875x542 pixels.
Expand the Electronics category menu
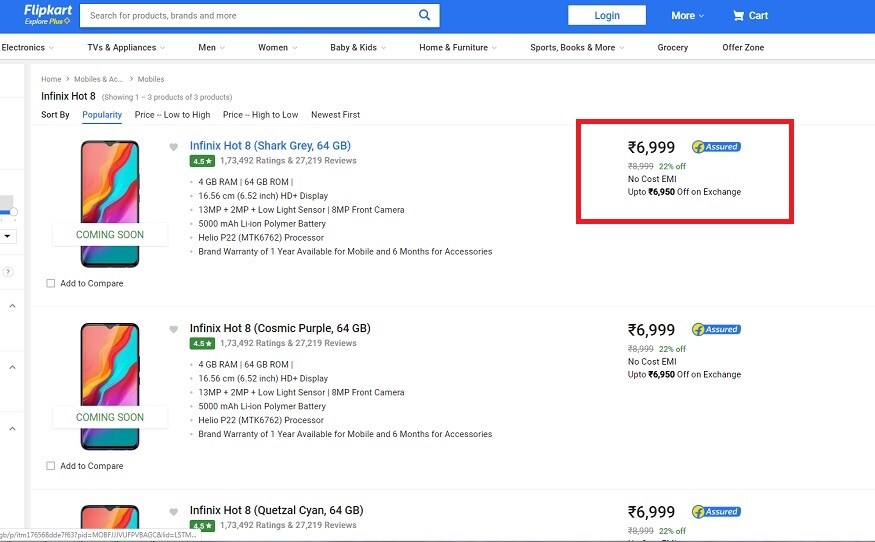[x=27, y=47]
